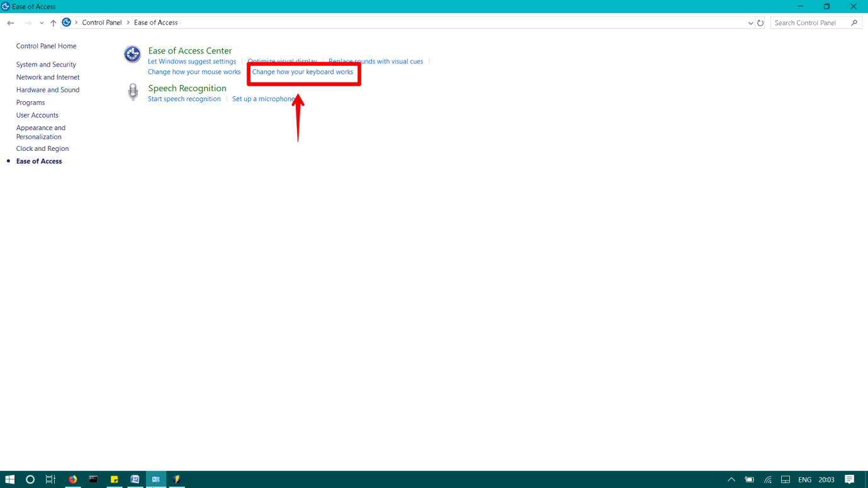The height and width of the screenshot is (488, 868).
Task: Navigate to Control Panel via the breadcrumb
Action: [x=102, y=22]
